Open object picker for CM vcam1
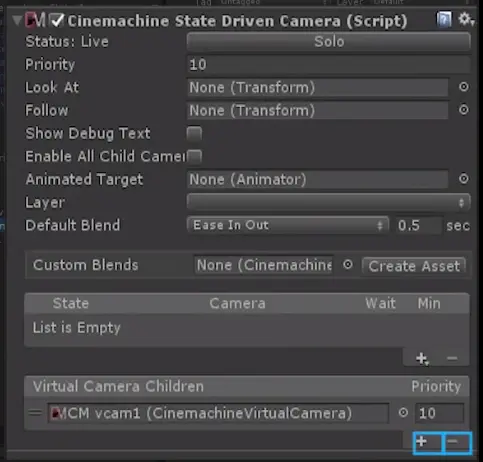This screenshot has width=483, height=462. pyautogui.click(x=403, y=413)
